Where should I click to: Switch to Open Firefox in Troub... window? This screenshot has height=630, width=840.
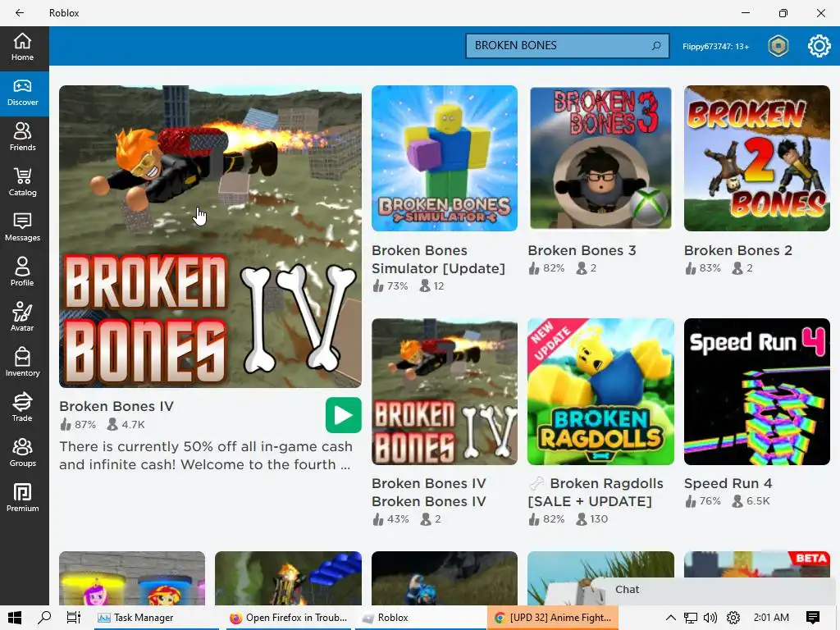pos(288,618)
